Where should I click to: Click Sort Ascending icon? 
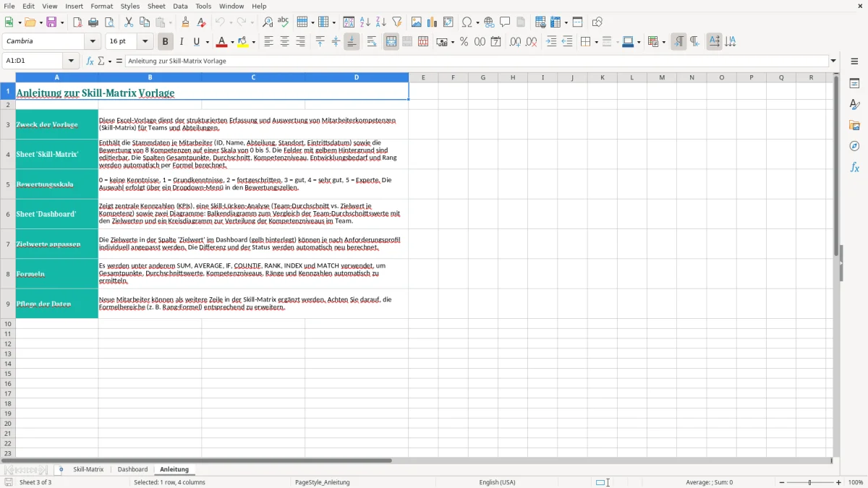(365, 22)
